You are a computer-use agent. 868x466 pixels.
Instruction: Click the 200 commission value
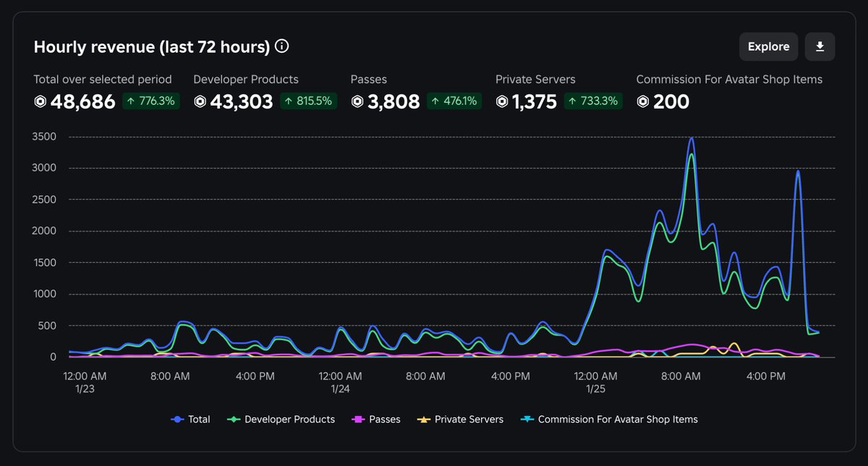[671, 102]
